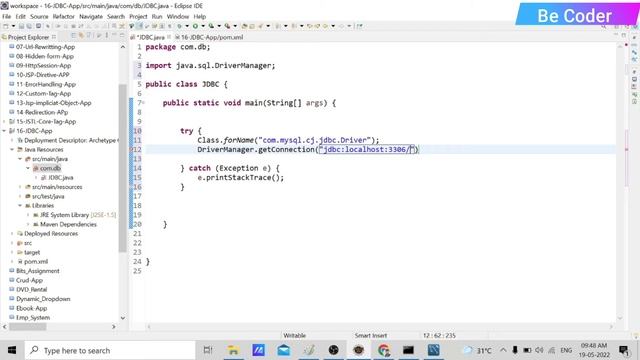Open the taskbar notifications center icon

[624, 350]
